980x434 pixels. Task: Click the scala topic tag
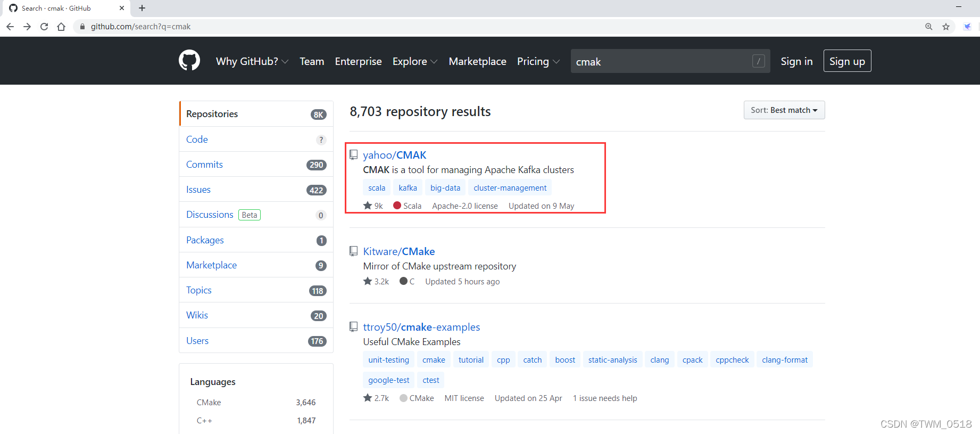(x=377, y=188)
